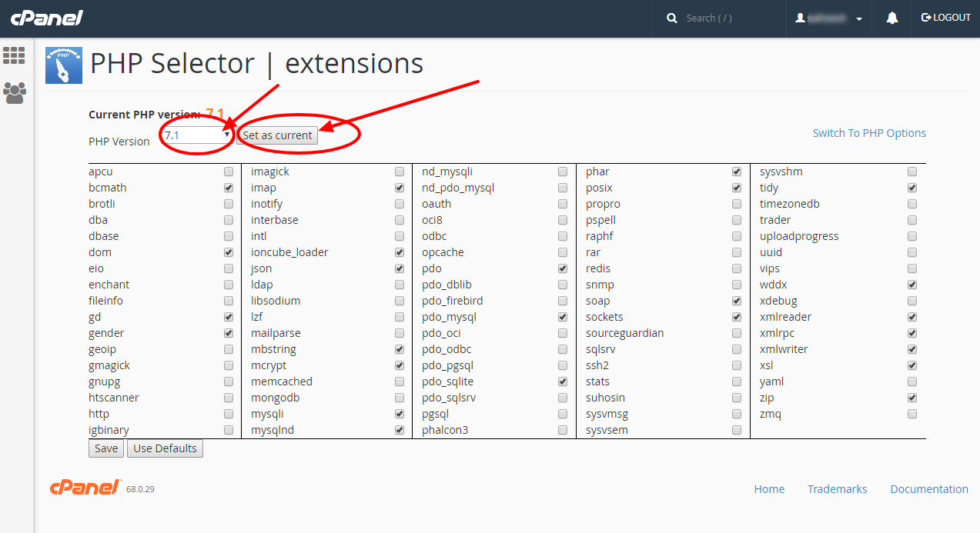Open the Home footer link

pos(769,489)
